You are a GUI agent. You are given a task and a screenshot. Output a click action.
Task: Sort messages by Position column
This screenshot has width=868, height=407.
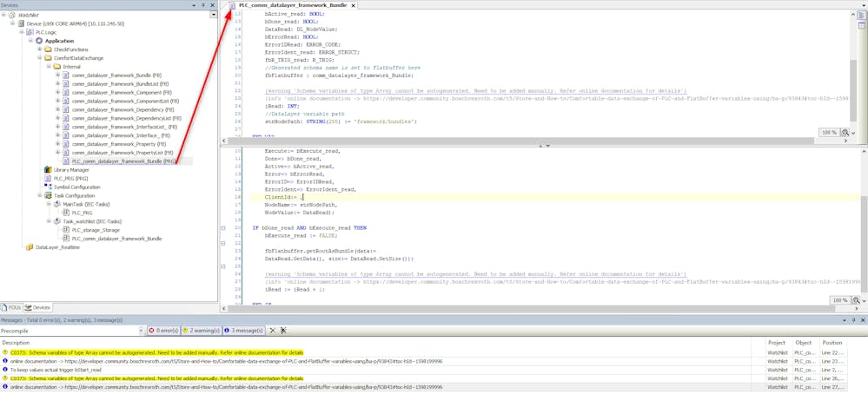click(833, 343)
